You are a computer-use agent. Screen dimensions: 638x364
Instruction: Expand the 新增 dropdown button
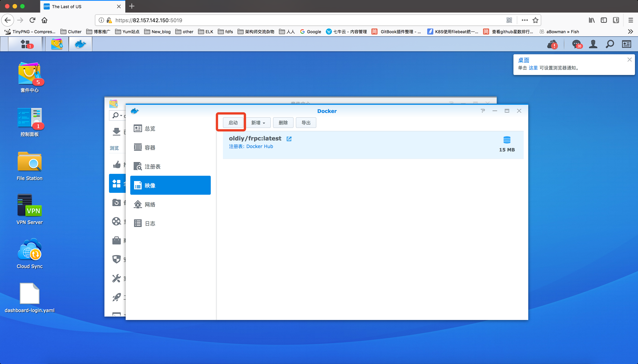pos(258,123)
